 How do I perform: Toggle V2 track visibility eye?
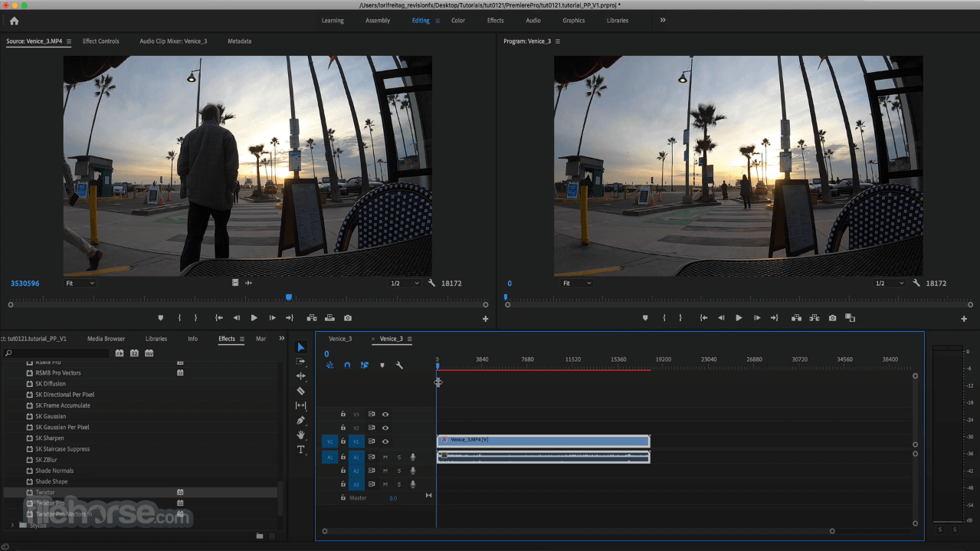pos(384,428)
